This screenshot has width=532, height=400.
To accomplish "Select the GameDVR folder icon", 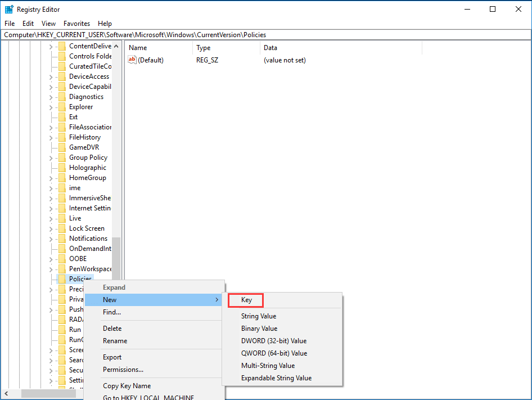I will pos(62,147).
